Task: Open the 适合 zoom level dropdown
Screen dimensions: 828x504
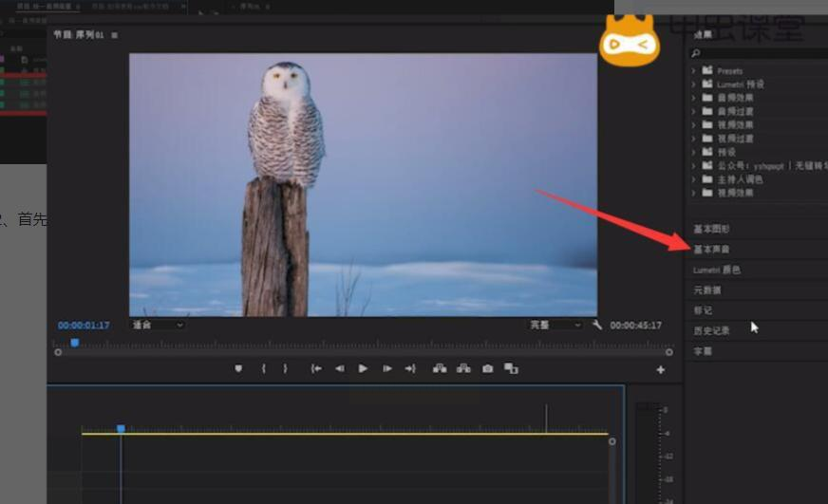Action: point(158,325)
